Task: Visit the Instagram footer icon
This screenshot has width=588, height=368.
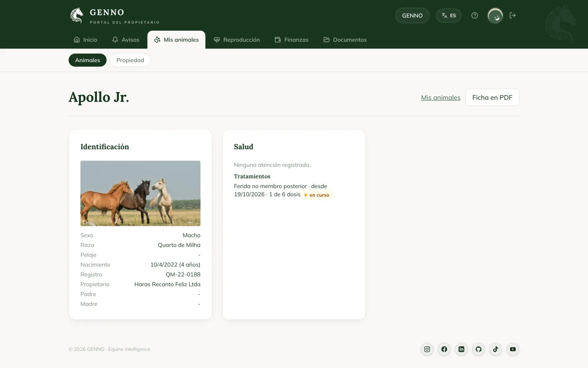Action: click(427, 349)
